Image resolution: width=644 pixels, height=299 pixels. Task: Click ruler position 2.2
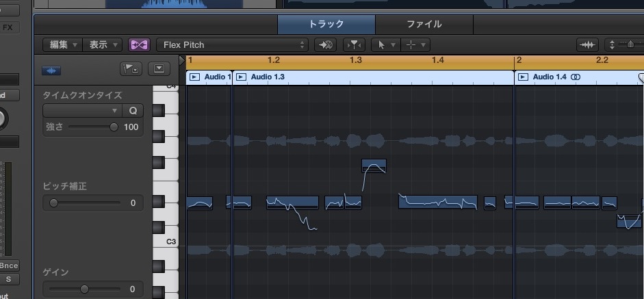coord(602,60)
